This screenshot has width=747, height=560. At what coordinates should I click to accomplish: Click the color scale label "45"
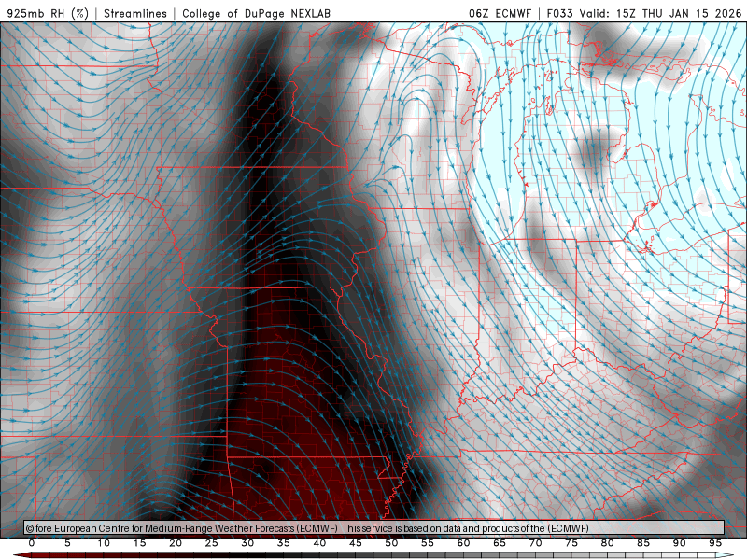point(356,543)
